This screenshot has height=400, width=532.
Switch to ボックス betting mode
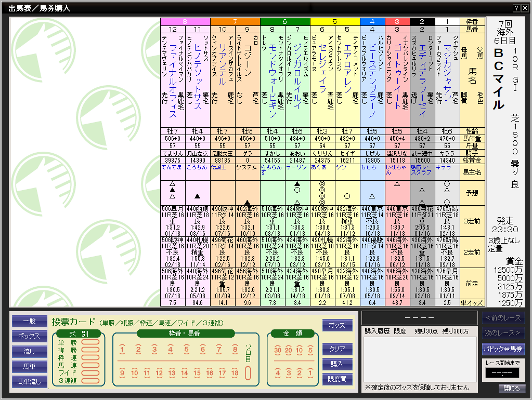[x=30, y=336]
